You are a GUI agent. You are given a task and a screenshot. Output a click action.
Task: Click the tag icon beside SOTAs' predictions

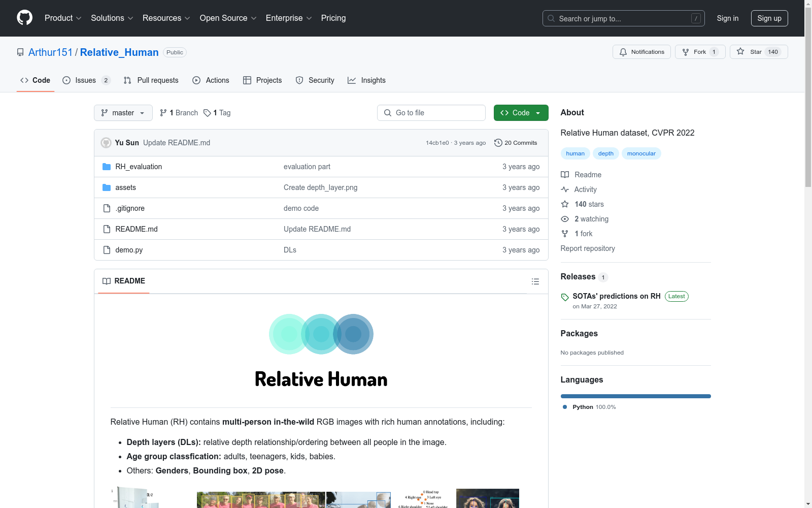[565, 297]
